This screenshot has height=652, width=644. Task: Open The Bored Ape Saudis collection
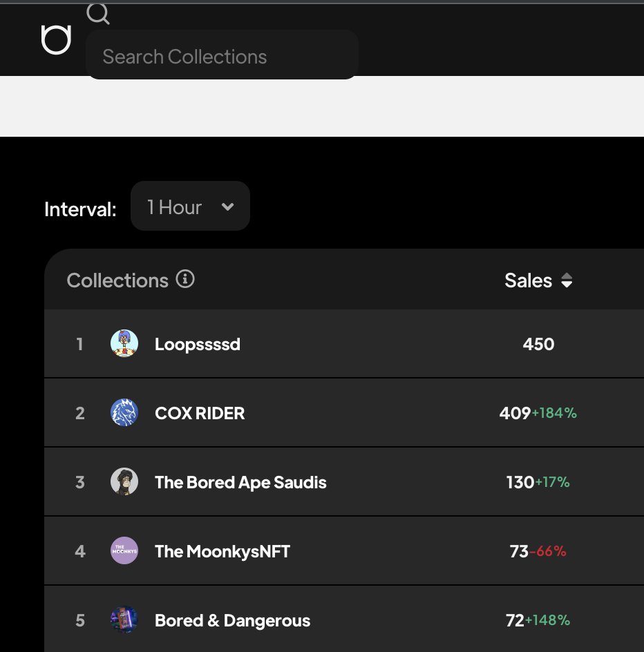point(240,482)
